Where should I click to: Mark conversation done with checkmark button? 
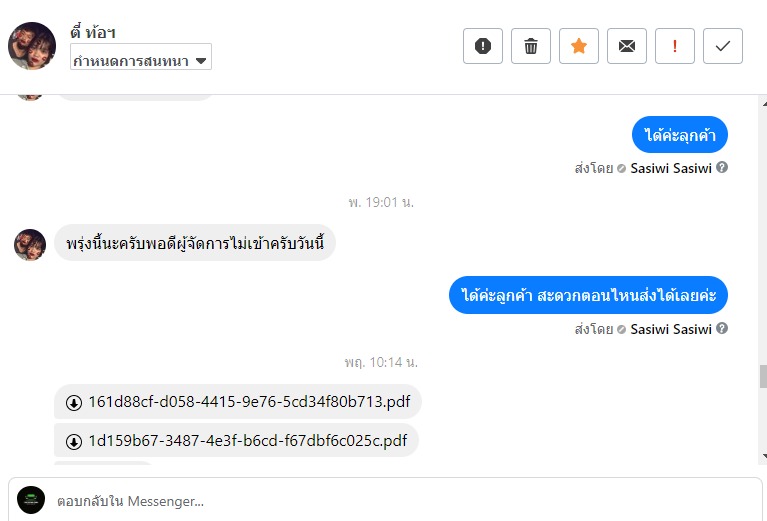[723, 46]
